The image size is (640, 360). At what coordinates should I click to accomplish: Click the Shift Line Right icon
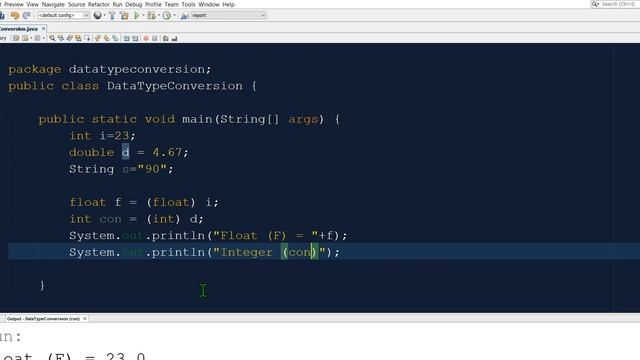[135, 38]
